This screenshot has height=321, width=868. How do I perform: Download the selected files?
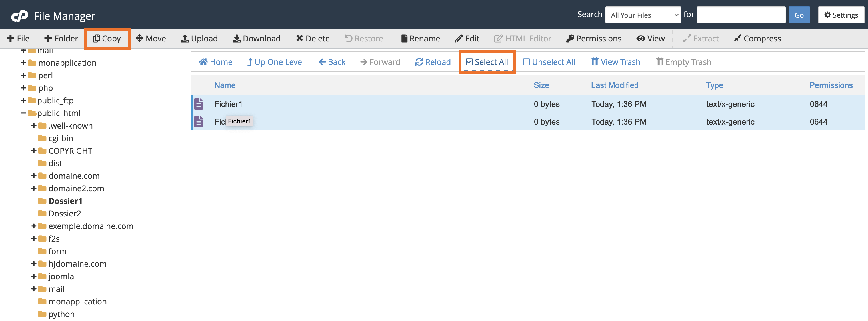pos(256,38)
